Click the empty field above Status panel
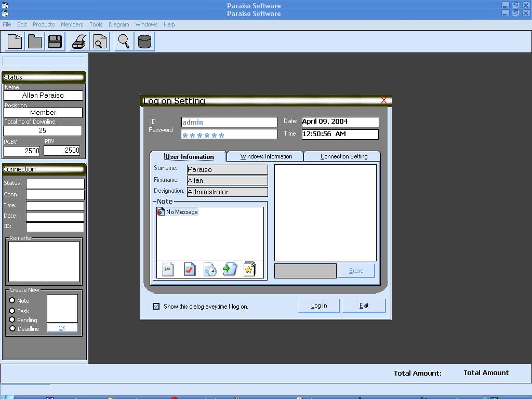 [x=44, y=61]
